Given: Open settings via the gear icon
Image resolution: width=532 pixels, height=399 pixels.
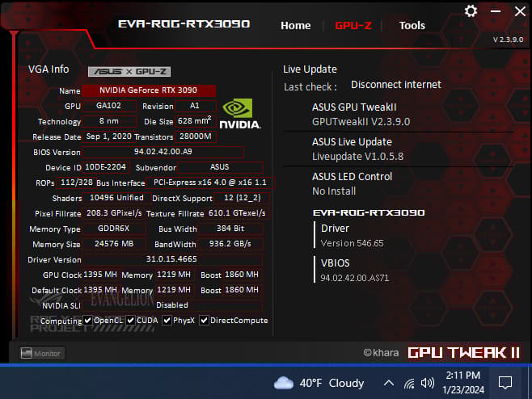Looking at the screenshot, I should (x=471, y=11).
